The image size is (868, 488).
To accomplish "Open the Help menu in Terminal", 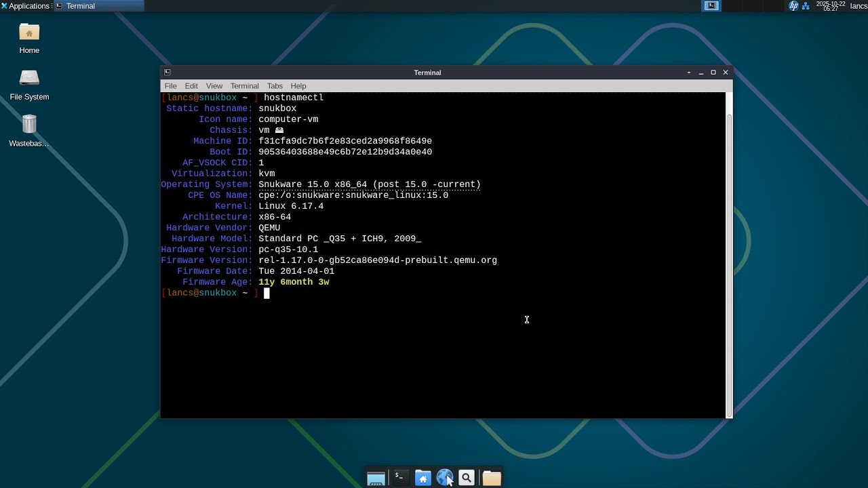I will pos(298,86).
